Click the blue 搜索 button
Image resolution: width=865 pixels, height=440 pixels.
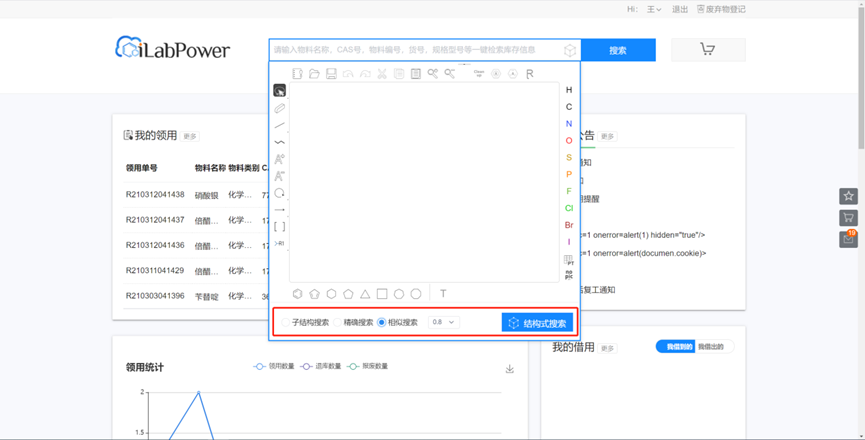click(618, 50)
